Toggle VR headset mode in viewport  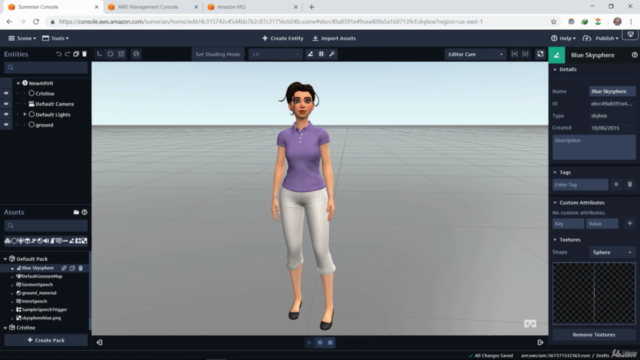[530, 324]
